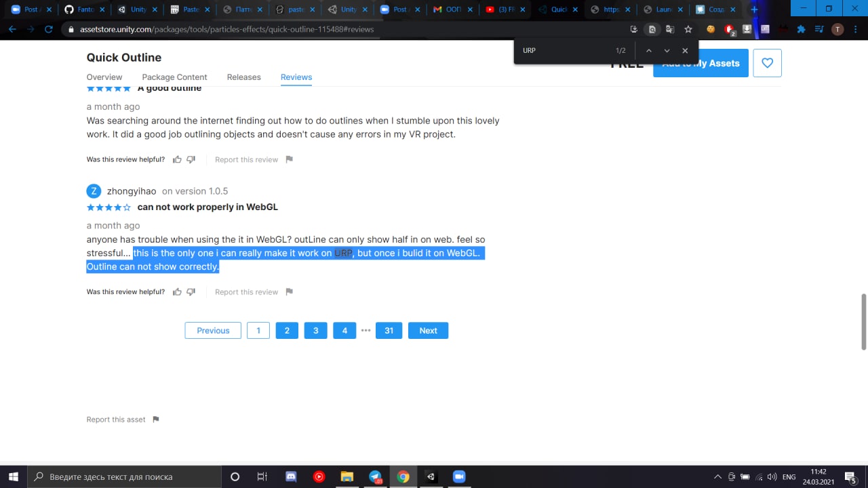Click flag icon beside first Report this review
The height and width of the screenshot is (488, 868).
(289, 159)
